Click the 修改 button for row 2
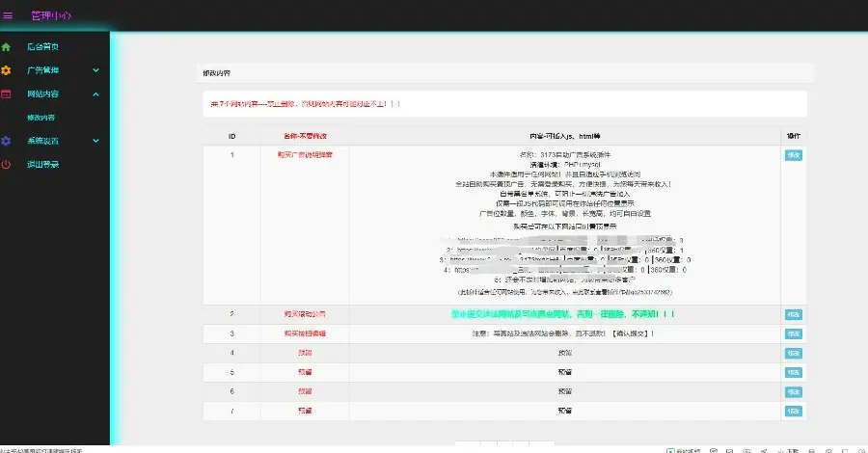 coord(793,314)
